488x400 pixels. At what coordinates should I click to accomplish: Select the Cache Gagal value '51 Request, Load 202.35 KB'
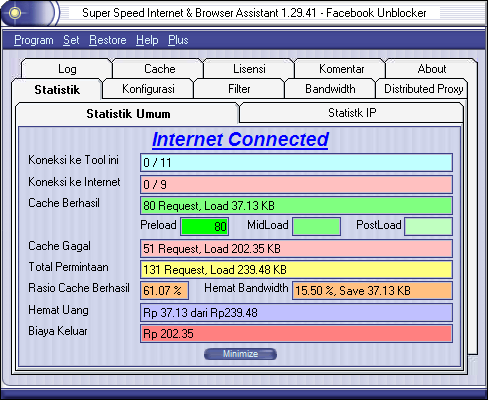point(296,249)
